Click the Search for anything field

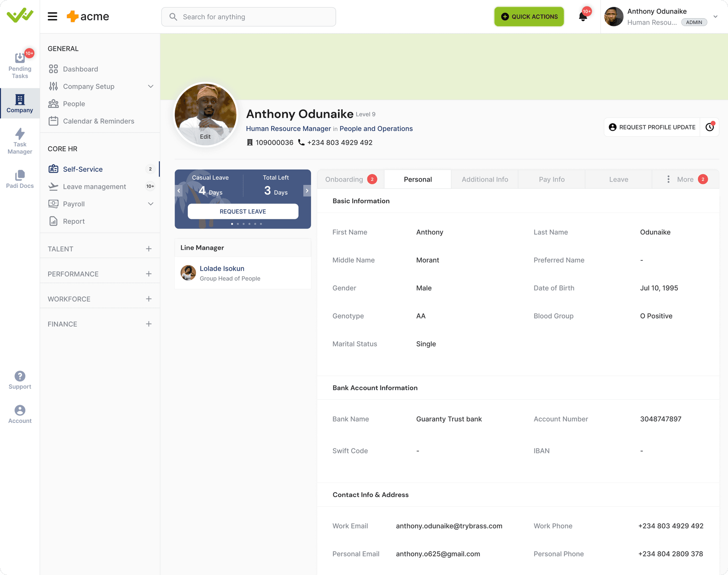248,17
